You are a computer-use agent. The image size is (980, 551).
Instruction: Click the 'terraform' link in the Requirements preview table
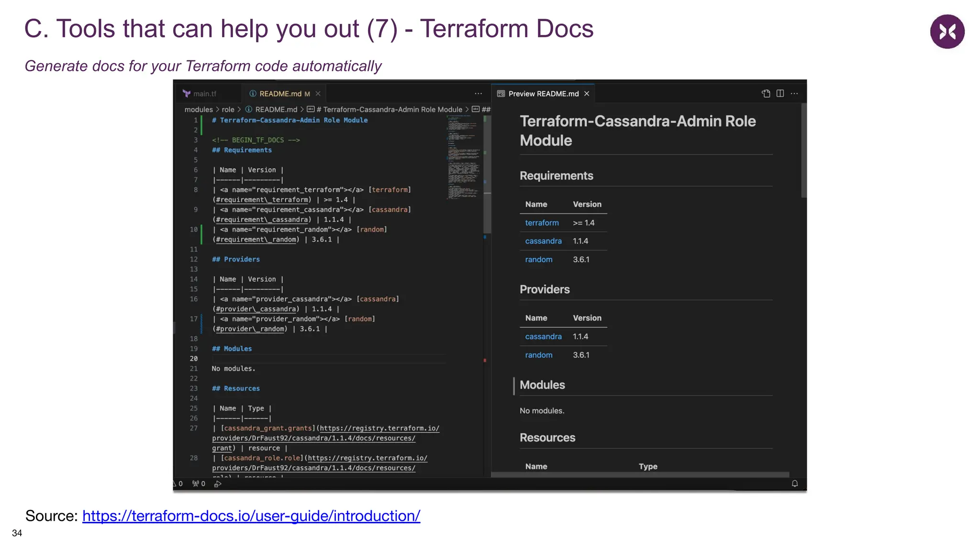click(x=542, y=223)
